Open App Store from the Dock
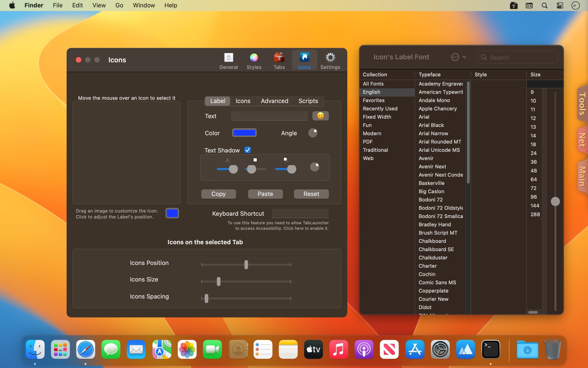588x368 pixels. pyautogui.click(x=415, y=349)
